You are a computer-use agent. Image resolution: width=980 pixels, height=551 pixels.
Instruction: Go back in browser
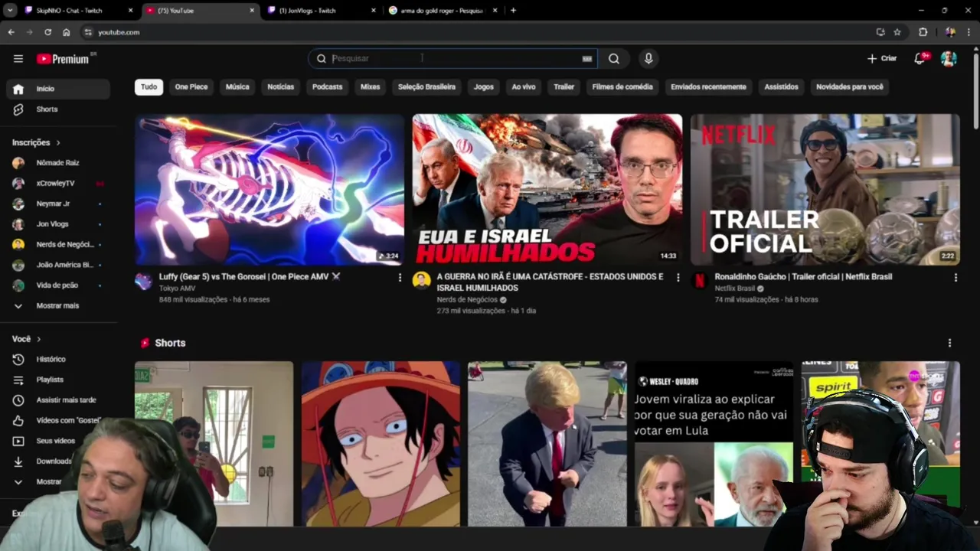(11, 32)
